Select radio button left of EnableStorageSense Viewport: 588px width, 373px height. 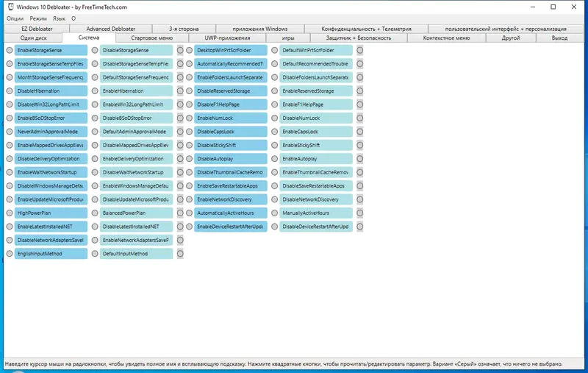pos(10,50)
